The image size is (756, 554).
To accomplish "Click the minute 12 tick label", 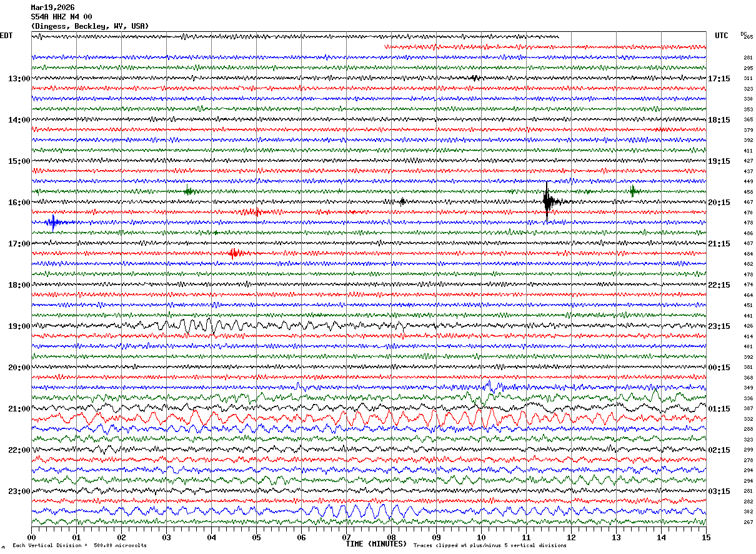I will (571, 536).
